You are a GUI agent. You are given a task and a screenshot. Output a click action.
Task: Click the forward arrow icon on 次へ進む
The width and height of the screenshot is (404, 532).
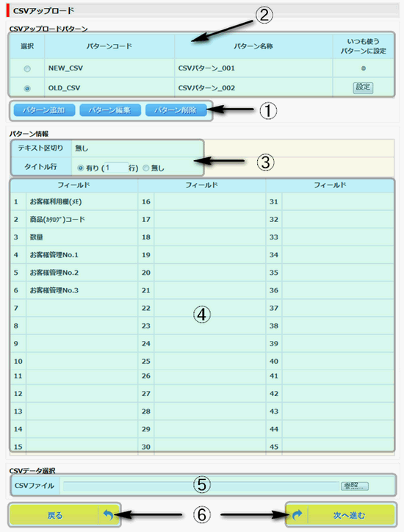[297, 515]
